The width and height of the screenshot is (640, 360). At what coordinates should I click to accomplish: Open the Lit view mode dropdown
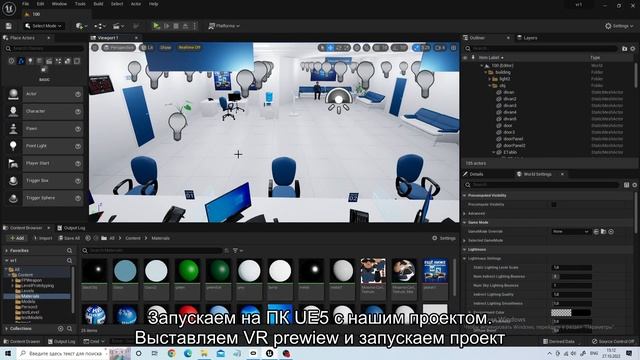point(147,47)
